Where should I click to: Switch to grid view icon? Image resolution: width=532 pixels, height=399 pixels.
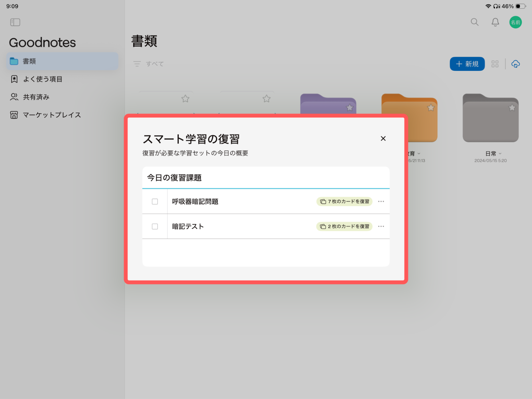point(495,64)
